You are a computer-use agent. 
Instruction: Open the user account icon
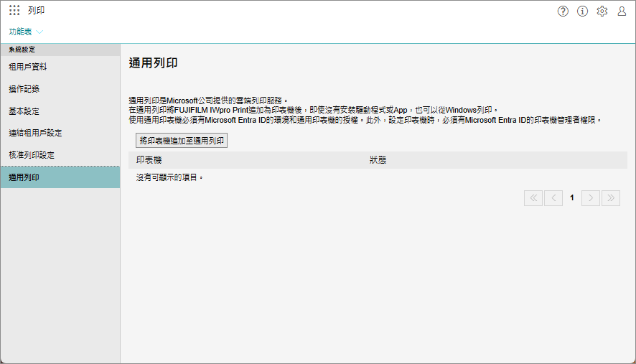622,11
